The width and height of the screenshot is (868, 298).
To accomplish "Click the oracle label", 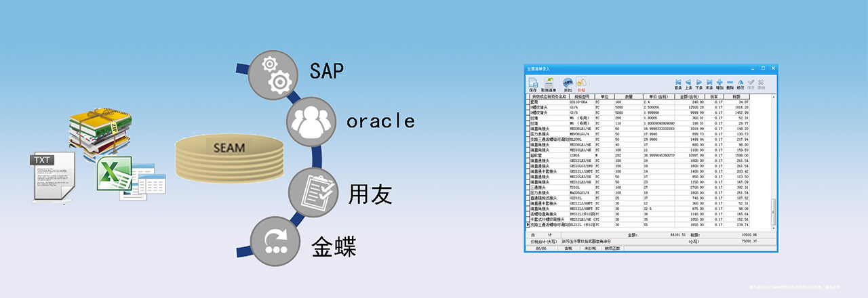I will 380,121.
